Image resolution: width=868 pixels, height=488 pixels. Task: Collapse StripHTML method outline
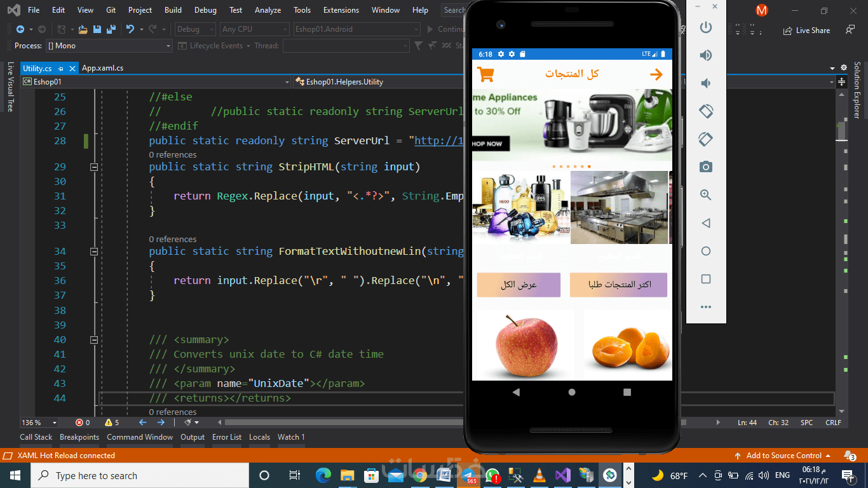(x=94, y=167)
